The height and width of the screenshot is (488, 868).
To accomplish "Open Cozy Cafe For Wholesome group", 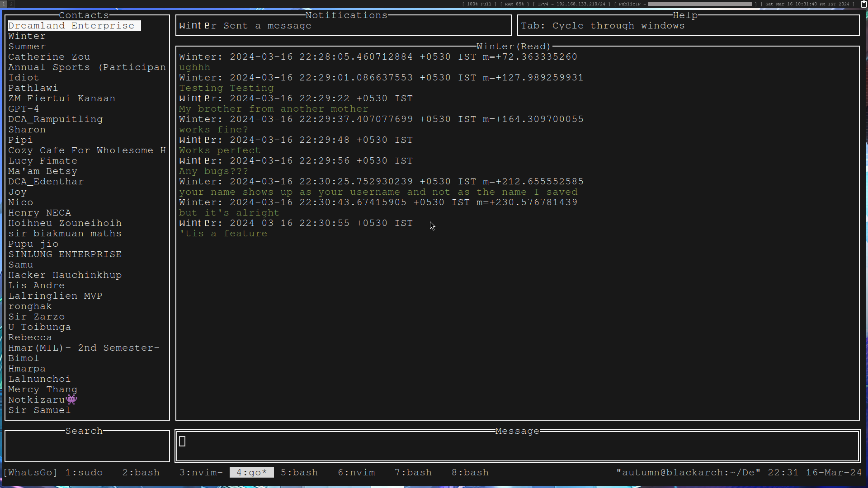I will tap(87, 150).
